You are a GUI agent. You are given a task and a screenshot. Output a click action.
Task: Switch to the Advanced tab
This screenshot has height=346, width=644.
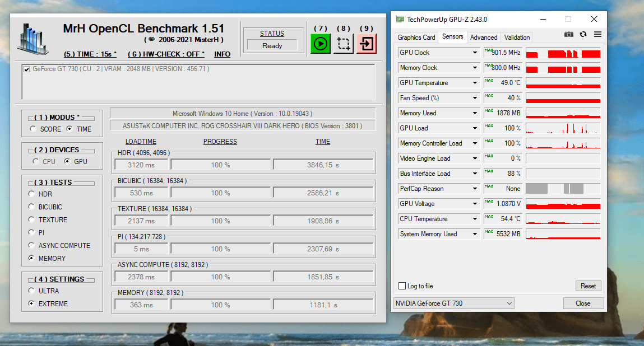(483, 38)
